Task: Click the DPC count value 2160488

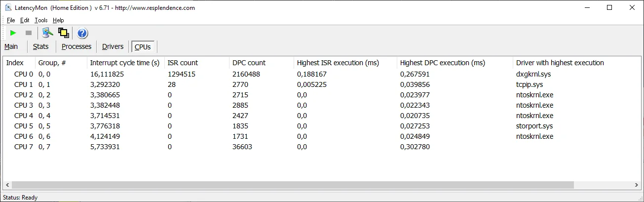Action: 246,74
